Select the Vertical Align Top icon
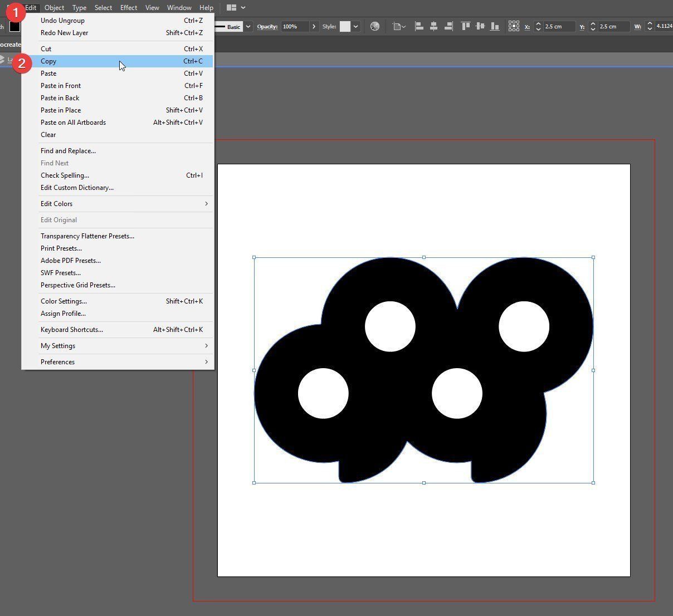 pyautogui.click(x=466, y=26)
